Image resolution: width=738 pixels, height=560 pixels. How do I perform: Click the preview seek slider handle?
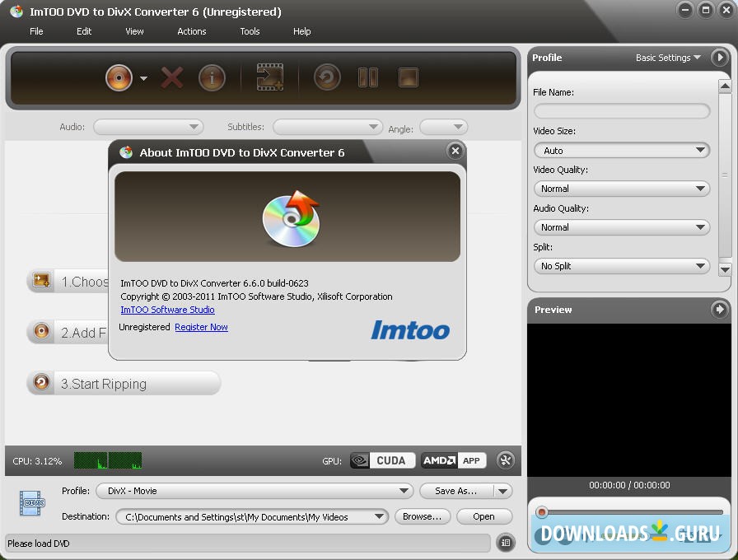pos(542,512)
